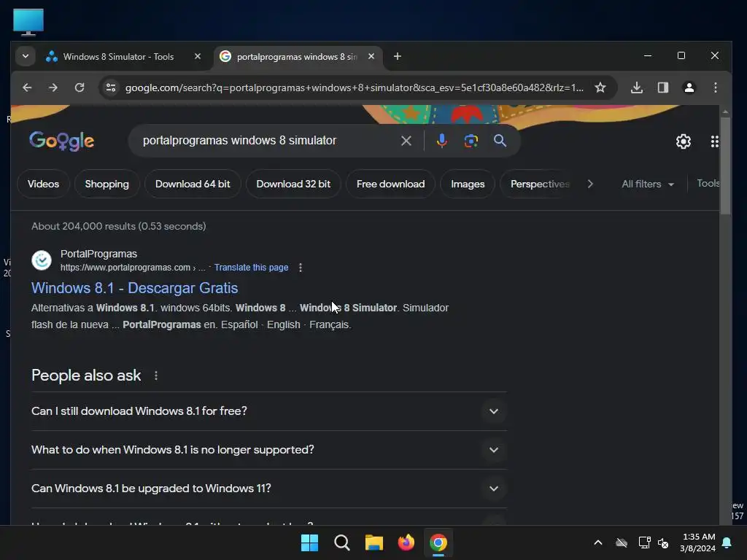Open taskbar Search
The height and width of the screenshot is (560, 747).
pos(341,542)
